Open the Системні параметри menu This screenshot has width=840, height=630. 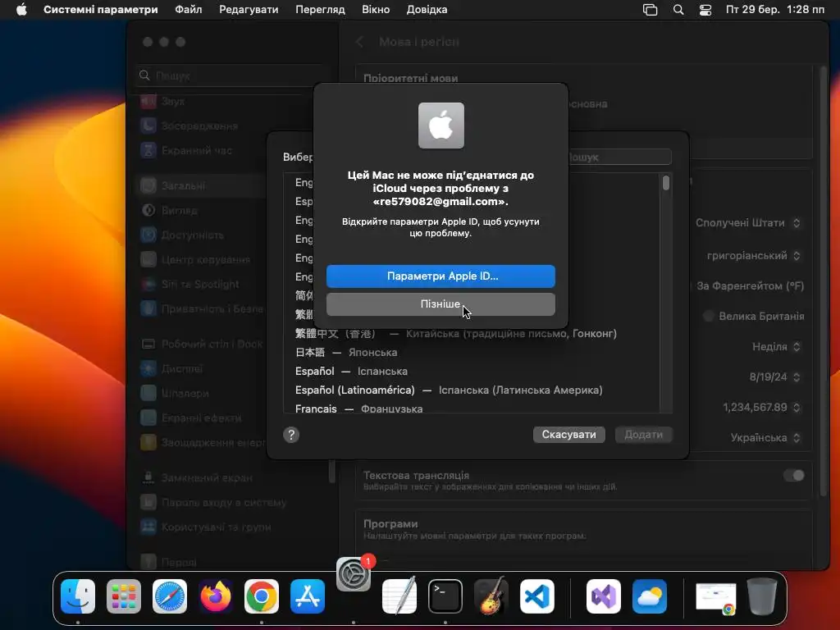click(101, 10)
